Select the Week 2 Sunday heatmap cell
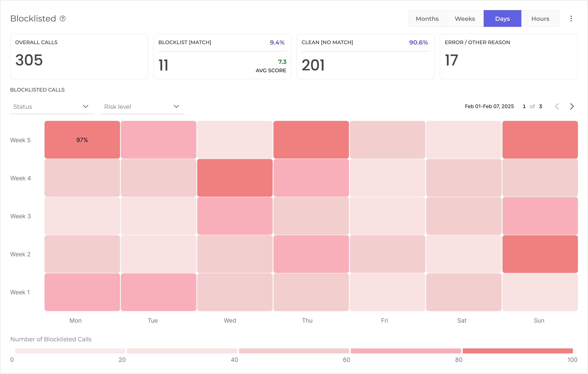The height and width of the screenshot is (374, 588). pos(540,254)
